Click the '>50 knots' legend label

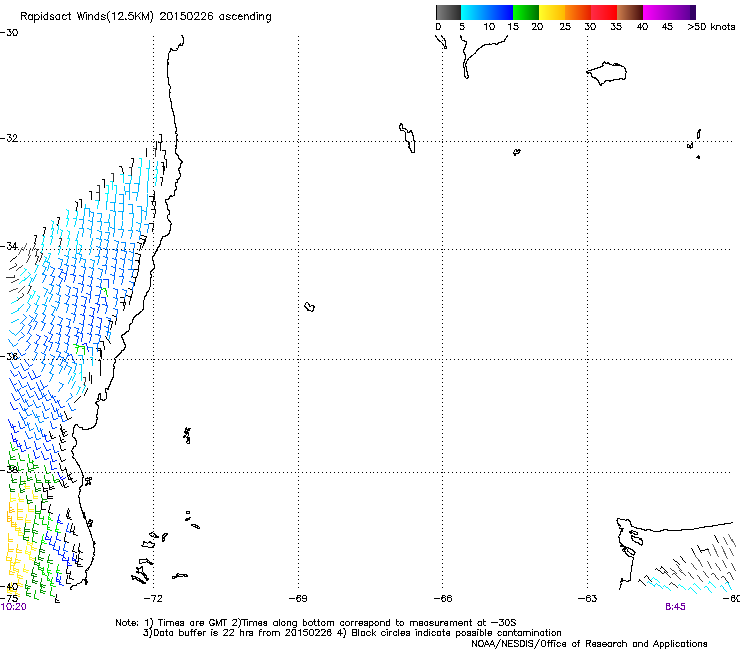tap(711, 27)
